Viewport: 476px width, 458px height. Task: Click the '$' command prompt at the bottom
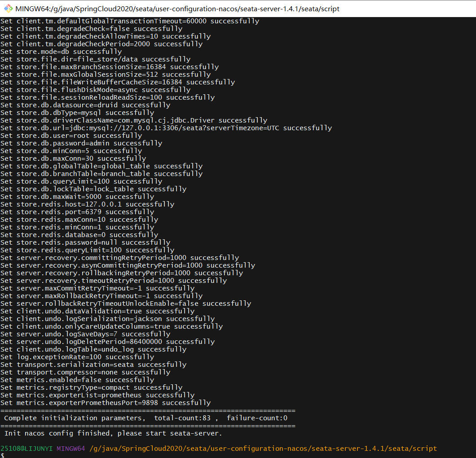coord(2,455)
